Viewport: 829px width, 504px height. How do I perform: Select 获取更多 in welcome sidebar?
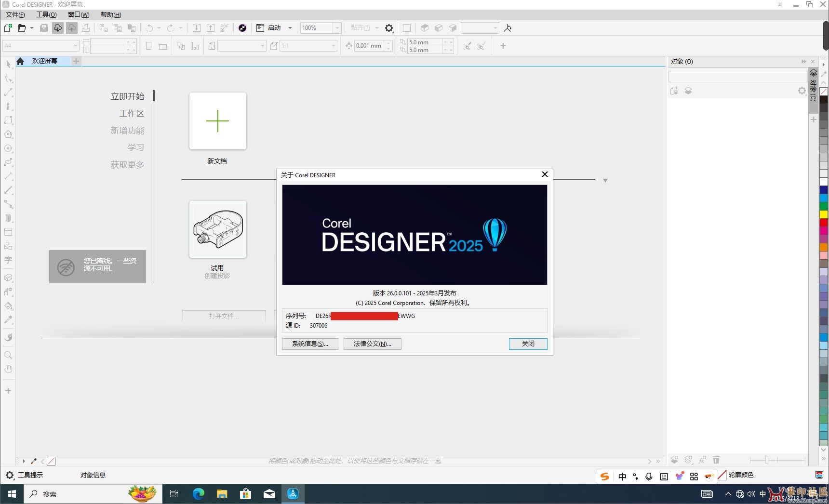pyautogui.click(x=127, y=165)
